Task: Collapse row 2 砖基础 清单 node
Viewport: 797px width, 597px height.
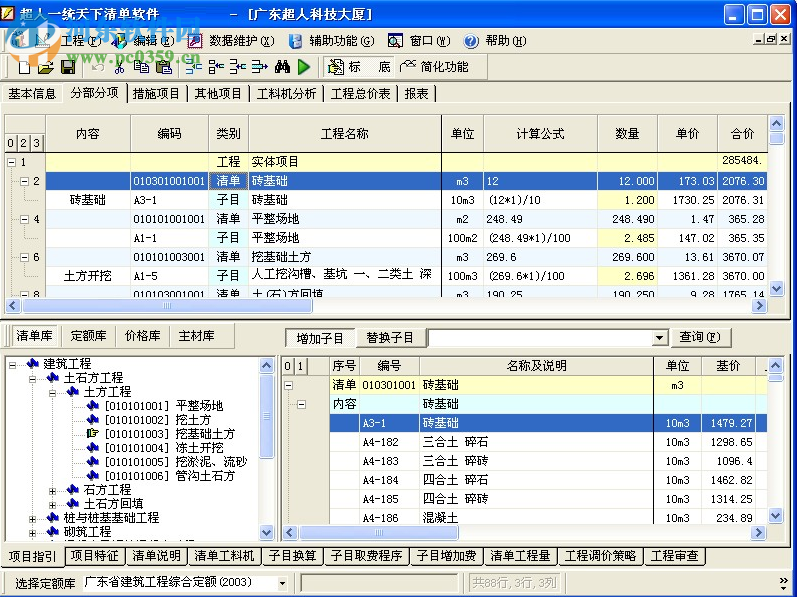Action: tap(24, 181)
